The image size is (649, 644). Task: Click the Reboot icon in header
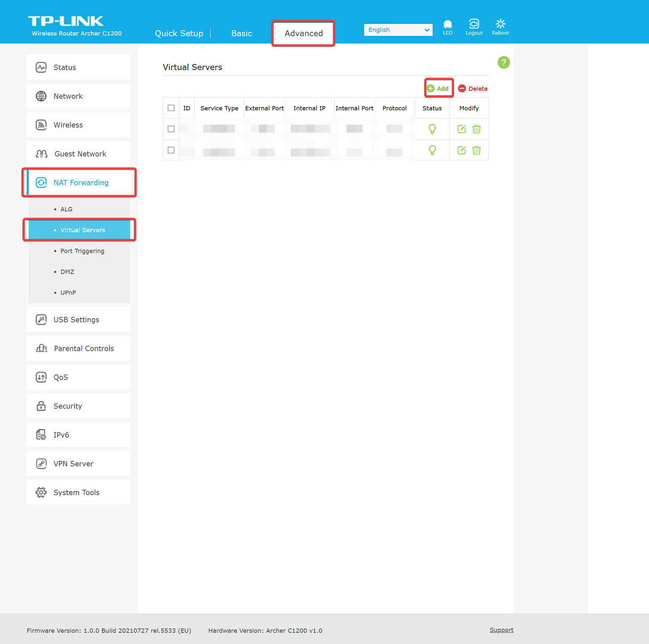pyautogui.click(x=500, y=24)
